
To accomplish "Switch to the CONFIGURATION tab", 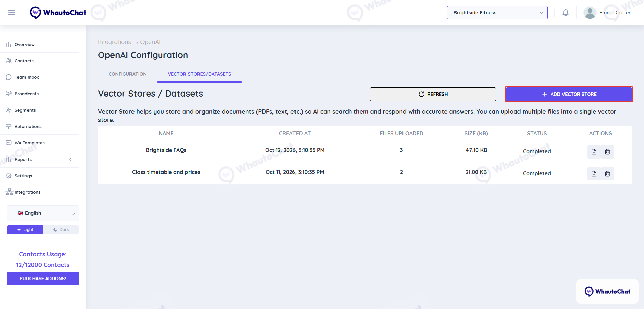I will (127, 74).
